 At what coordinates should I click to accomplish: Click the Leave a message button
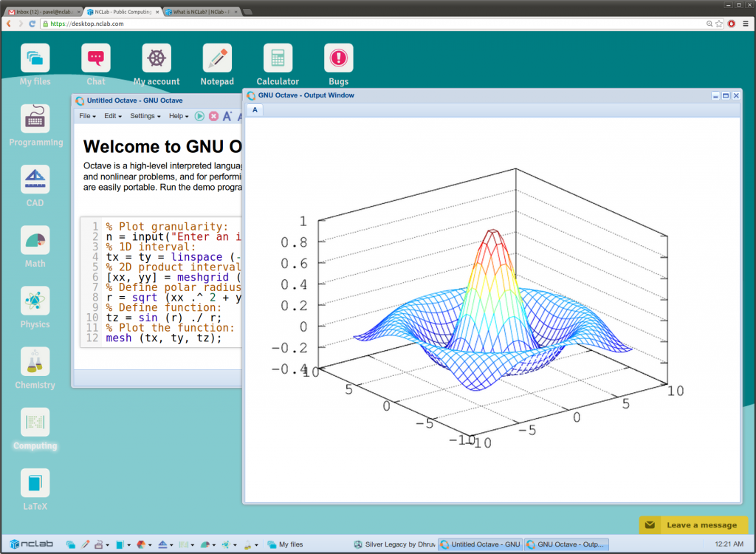click(693, 525)
